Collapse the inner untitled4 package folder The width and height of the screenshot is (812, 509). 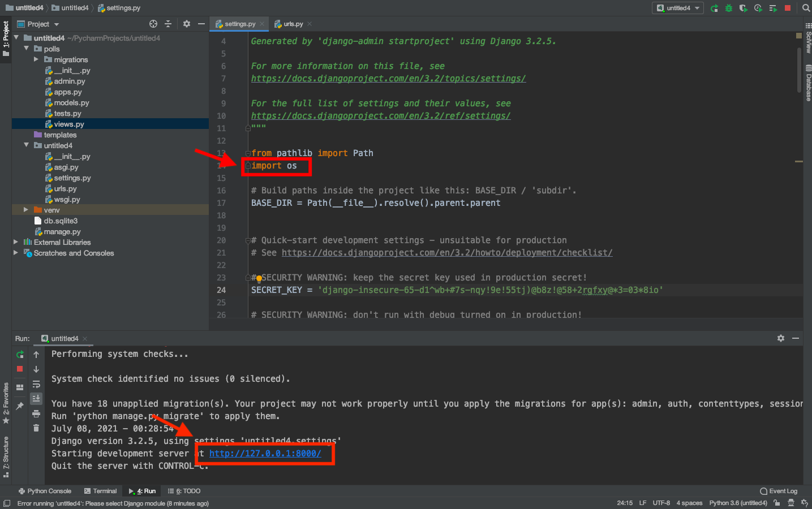27,145
